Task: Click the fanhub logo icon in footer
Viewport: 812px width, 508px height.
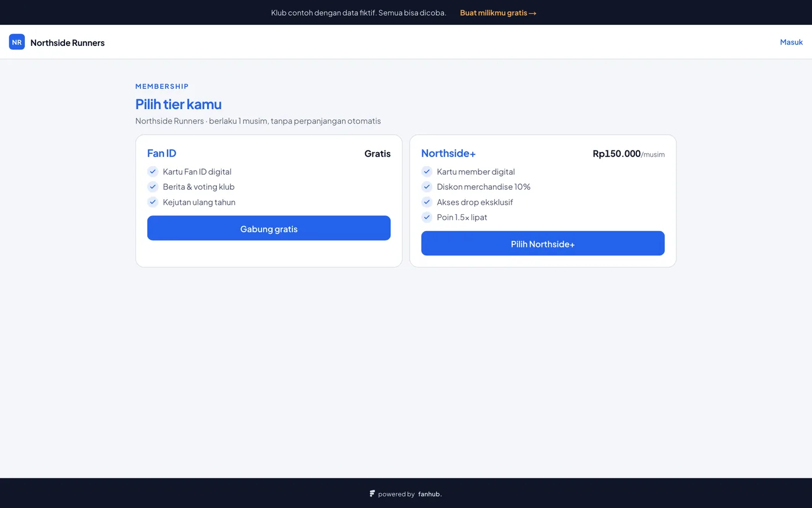Action: [372, 493]
